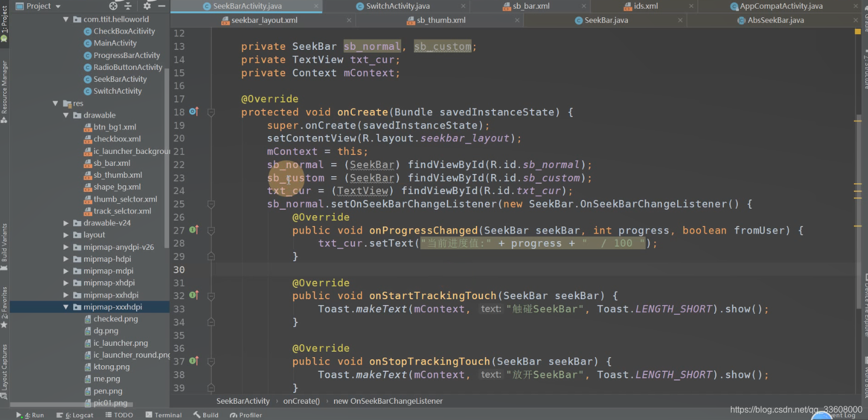Select checkbox.xml file
Viewport: 868px width, 420px height.
[117, 139]
